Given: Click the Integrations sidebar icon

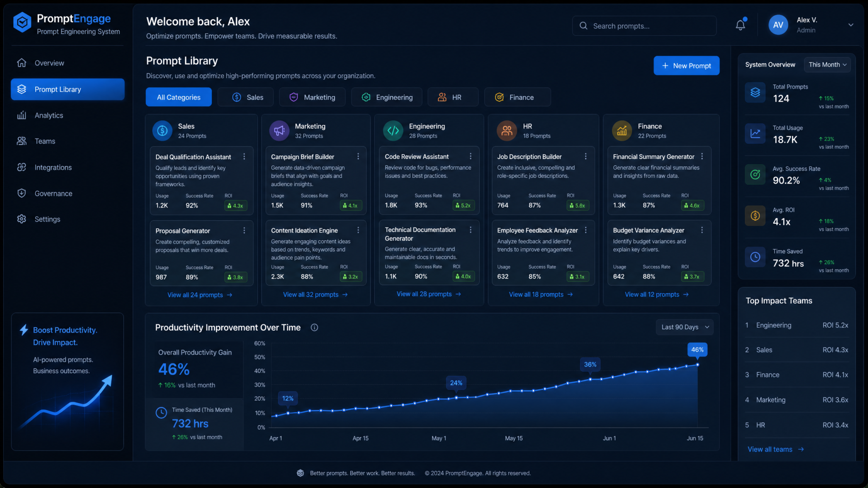Looking at the screenshot, I should tap(22, 167).
